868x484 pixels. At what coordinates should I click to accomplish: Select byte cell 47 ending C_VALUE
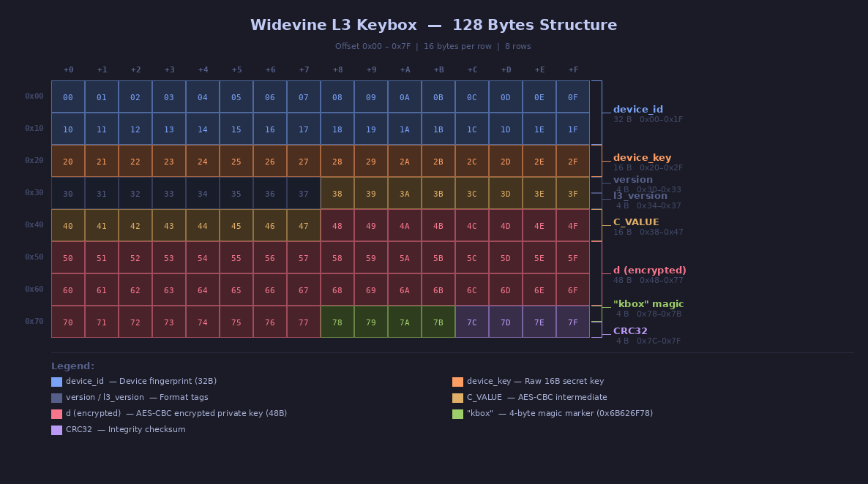click(303, 225)
